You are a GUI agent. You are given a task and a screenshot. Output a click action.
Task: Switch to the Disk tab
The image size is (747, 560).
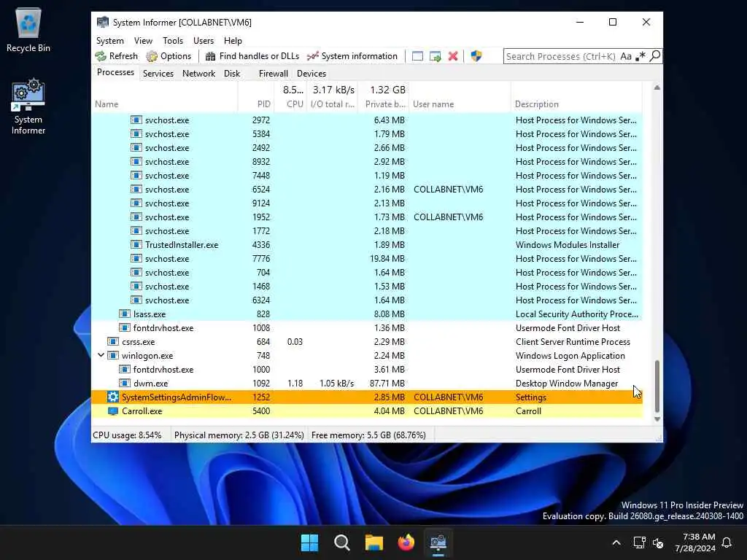click(232, 74)
